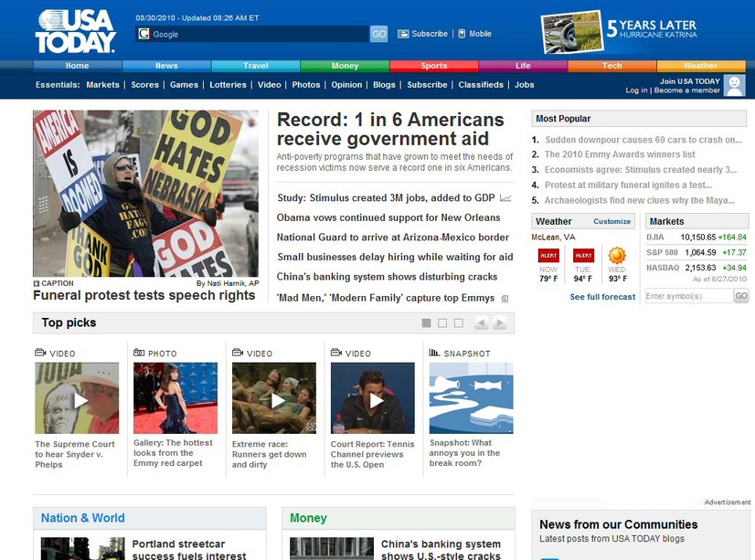Screen dimensions: 755x560
Task: Click the Log in link
Action: coord(636,90)
